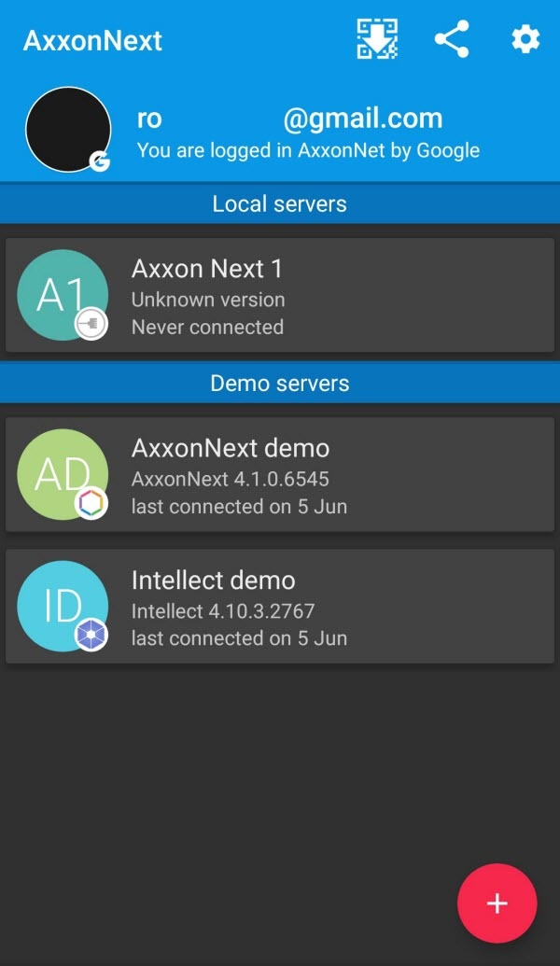Tap the gmail account email address
This screenshot has height=966, width=560.
(x=289, y=119)
